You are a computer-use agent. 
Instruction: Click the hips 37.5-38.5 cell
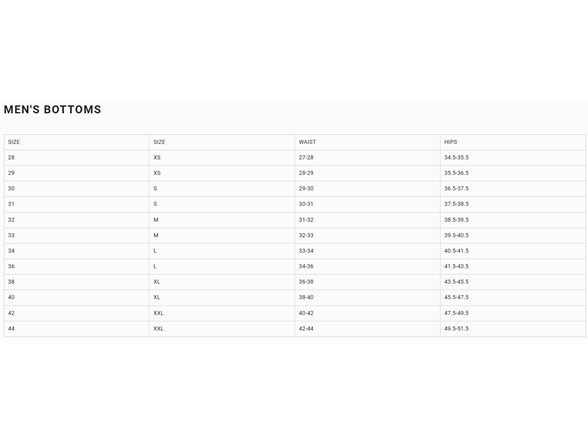(513, 204)
